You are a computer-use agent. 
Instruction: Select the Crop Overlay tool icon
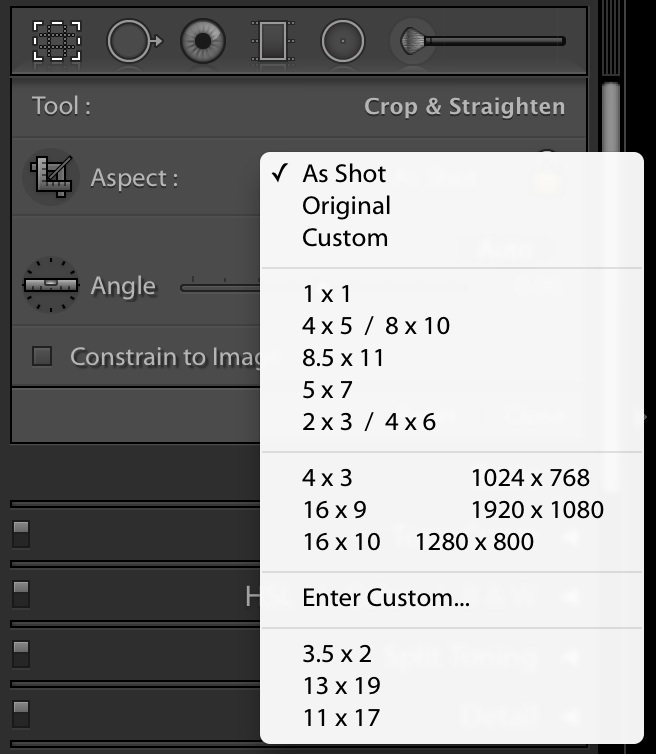tap(57, 41)
